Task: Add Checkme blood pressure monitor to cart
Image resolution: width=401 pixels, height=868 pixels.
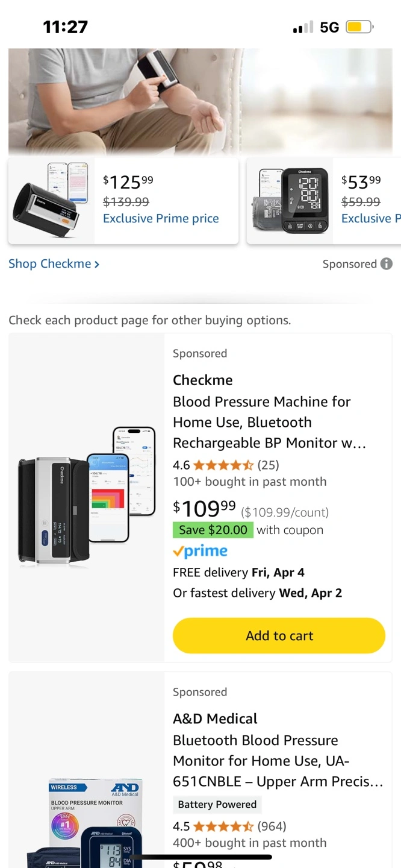Action: point(279,636)
